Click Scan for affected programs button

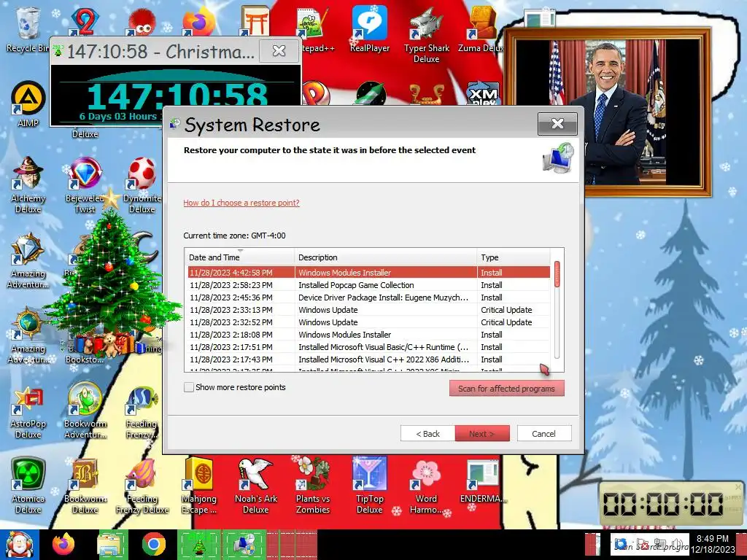506,388
